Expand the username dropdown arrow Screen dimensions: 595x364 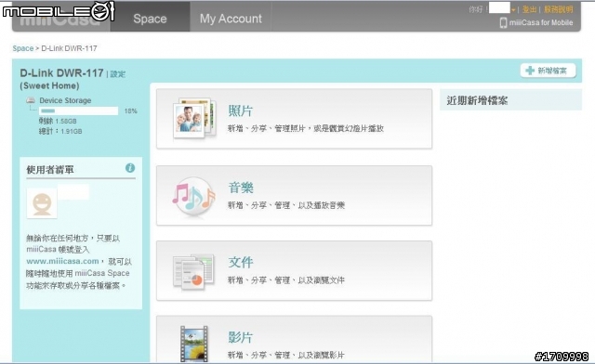tap(513, 10)
